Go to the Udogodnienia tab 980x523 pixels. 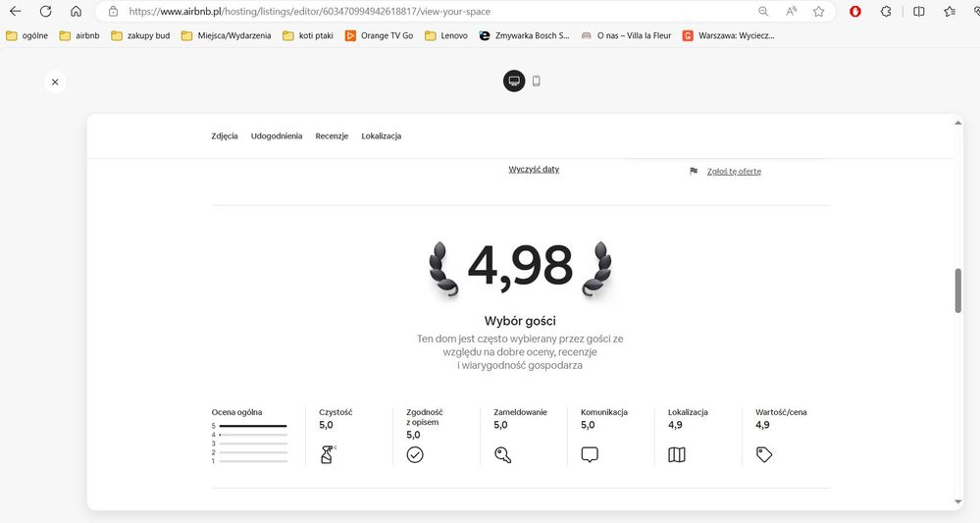[x=277, y=136]
